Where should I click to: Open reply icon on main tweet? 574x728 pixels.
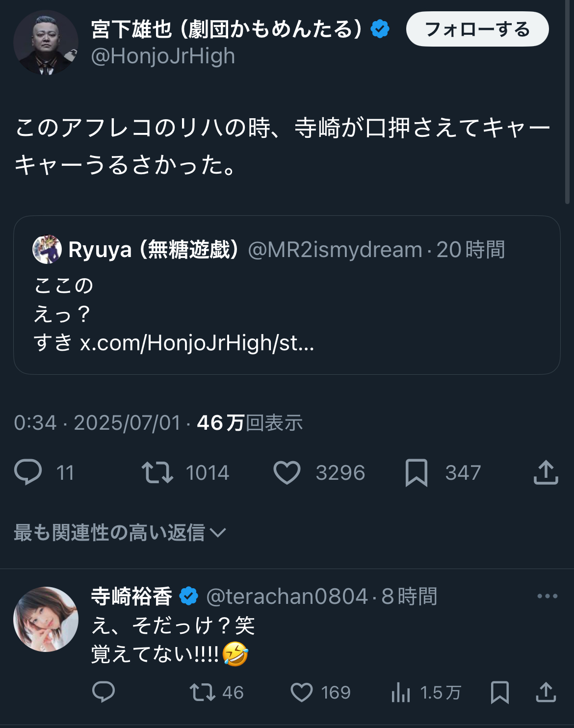coord(28,472)
